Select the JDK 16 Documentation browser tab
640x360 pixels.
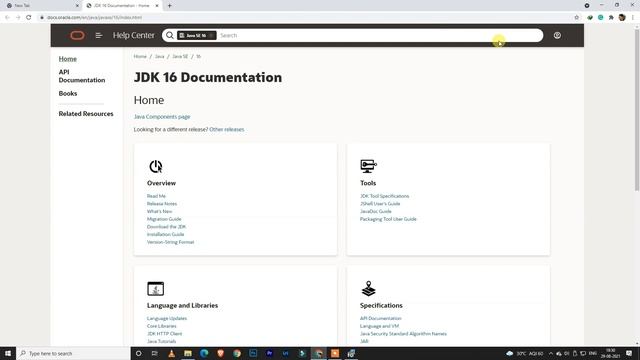(121, 6)
